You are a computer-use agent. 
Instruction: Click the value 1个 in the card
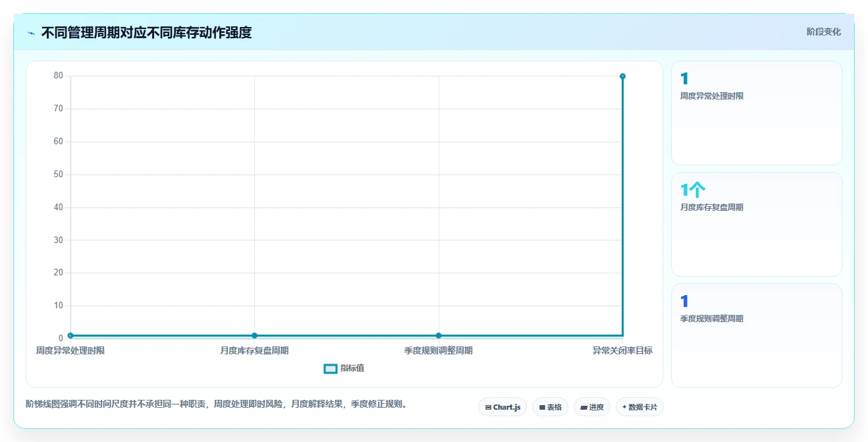click(x=693, y=190)
